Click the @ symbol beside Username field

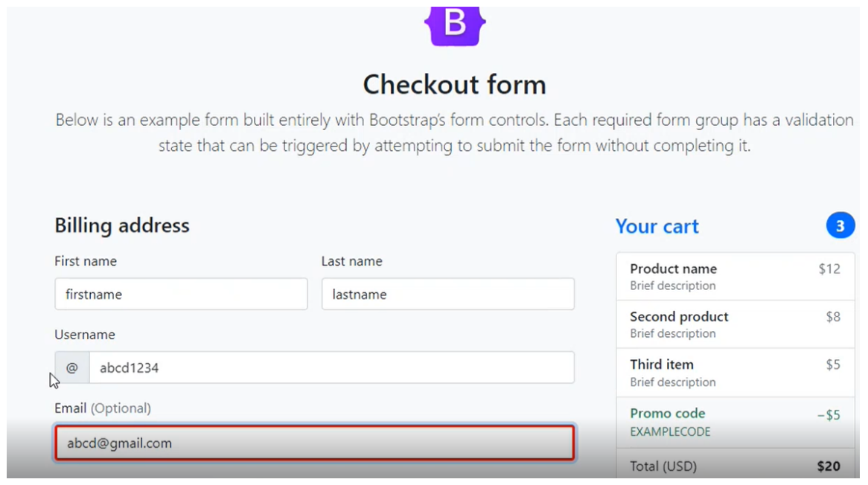[x=72, y=367]
